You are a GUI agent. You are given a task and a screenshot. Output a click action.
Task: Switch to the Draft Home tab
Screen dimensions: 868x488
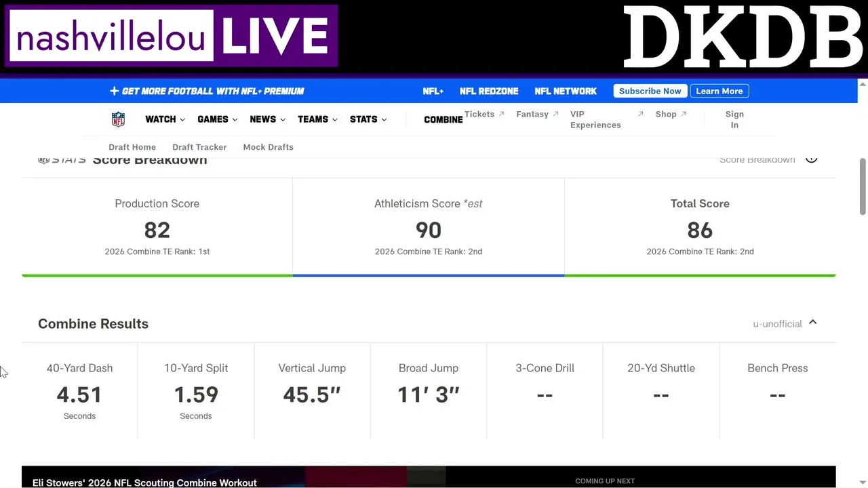point(132,147)
